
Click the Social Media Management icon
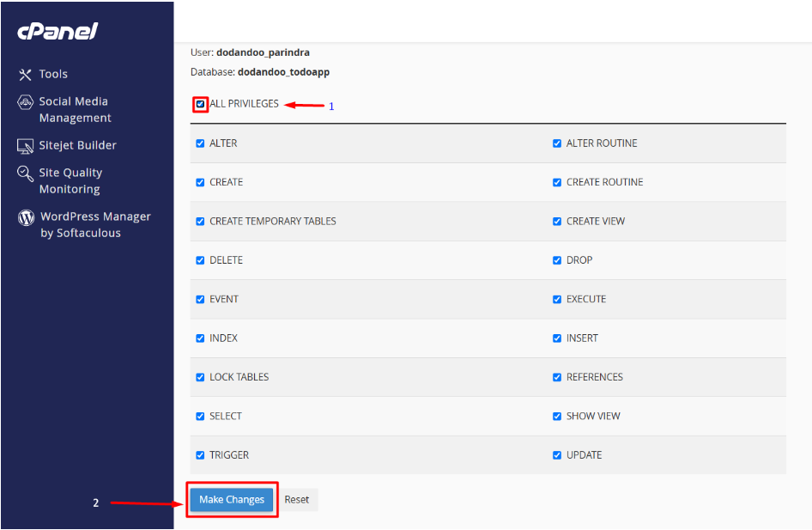tap(25, 102)
